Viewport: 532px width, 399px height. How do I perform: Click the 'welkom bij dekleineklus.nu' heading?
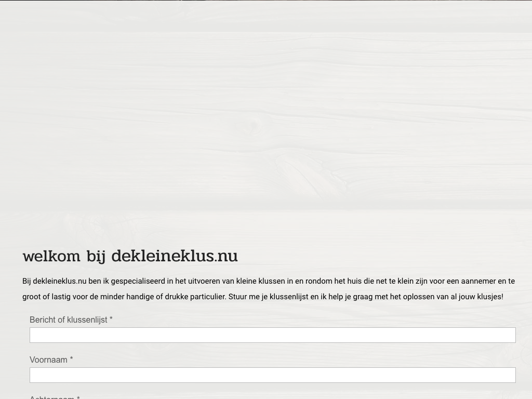click(130, 256)
